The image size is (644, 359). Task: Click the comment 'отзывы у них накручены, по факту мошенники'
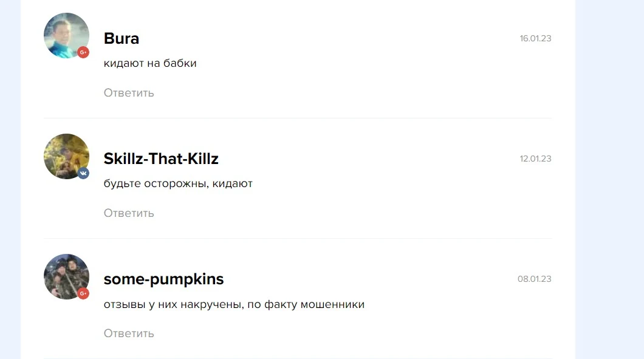click(x=234, y=304)
